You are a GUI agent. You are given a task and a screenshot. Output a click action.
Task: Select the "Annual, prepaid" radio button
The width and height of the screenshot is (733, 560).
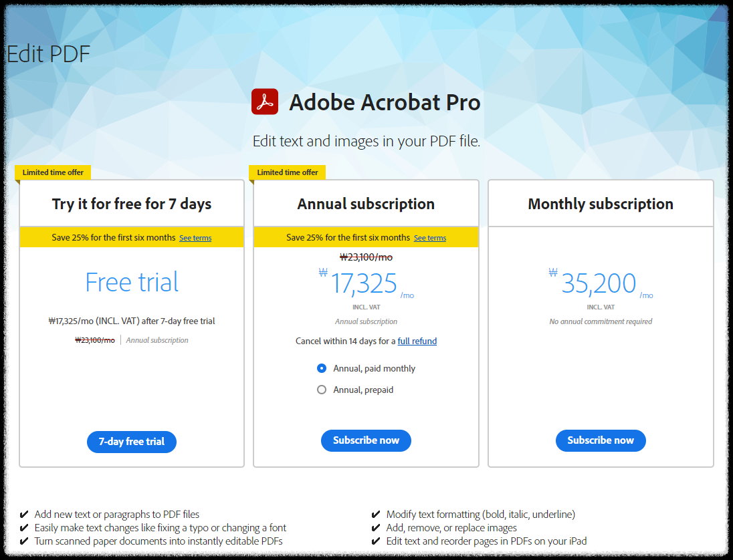[x=322, y=390]
